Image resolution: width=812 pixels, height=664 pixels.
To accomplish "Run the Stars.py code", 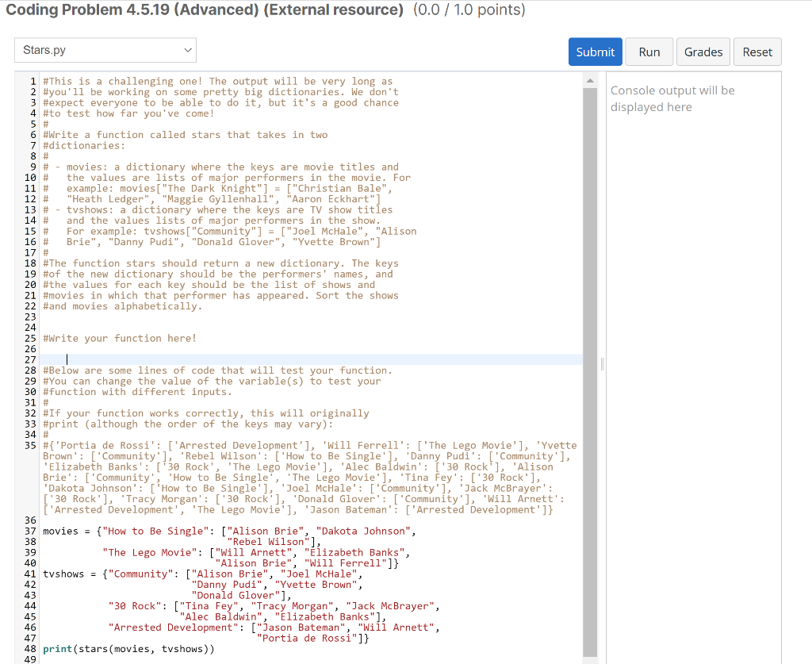I will 649,50.
